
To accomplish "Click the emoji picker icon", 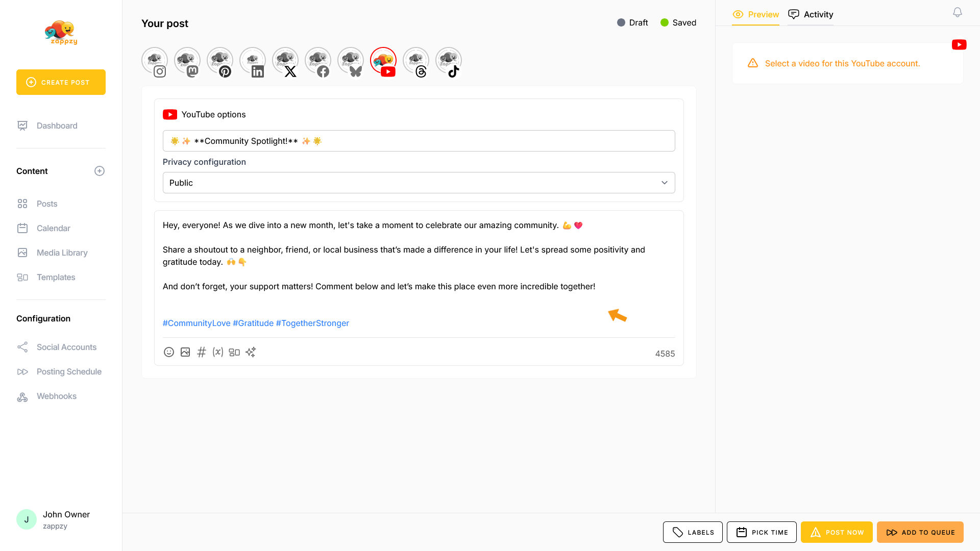I will 169,352.
